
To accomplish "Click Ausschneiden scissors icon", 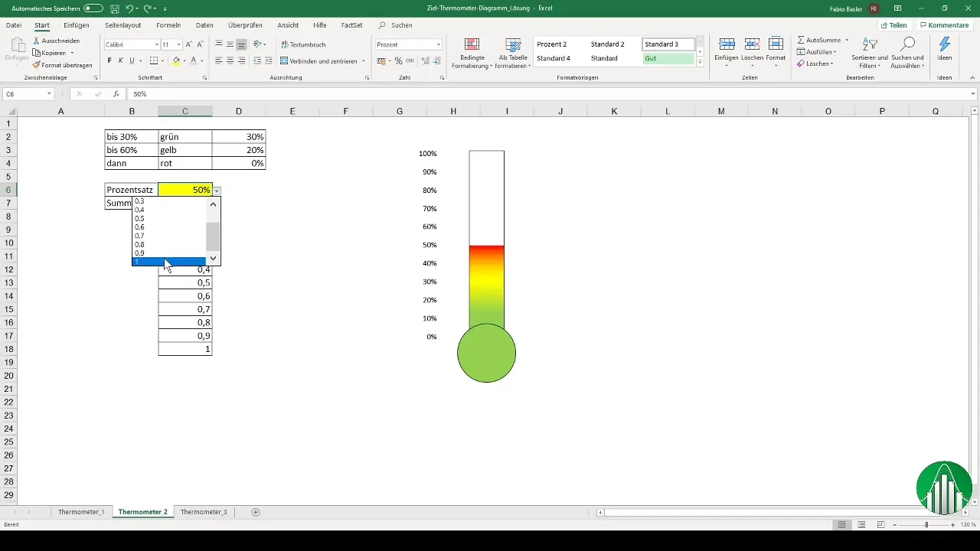I will (37, 41).
